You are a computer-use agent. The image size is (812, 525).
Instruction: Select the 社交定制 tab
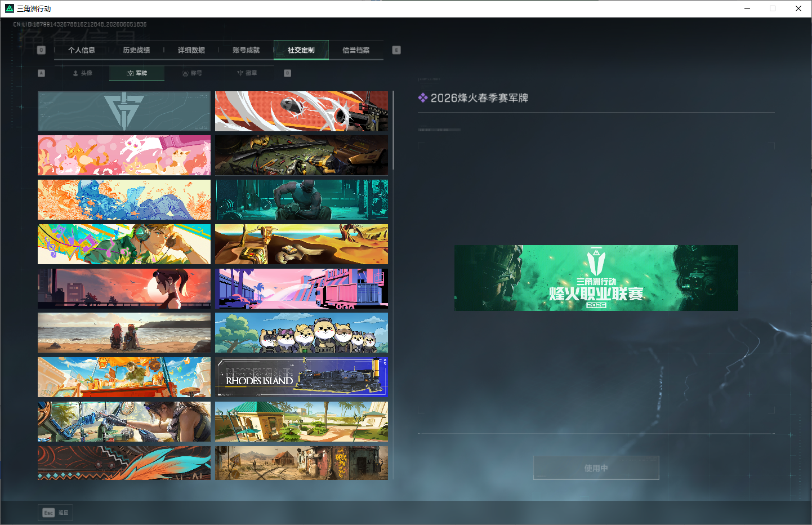301,50
